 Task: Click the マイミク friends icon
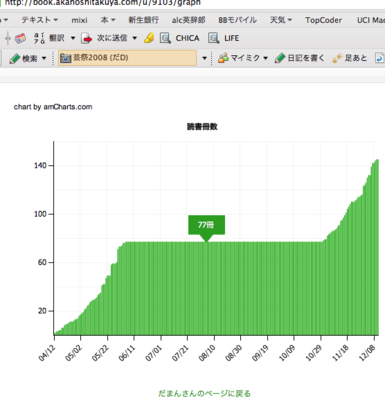[223, 58]
